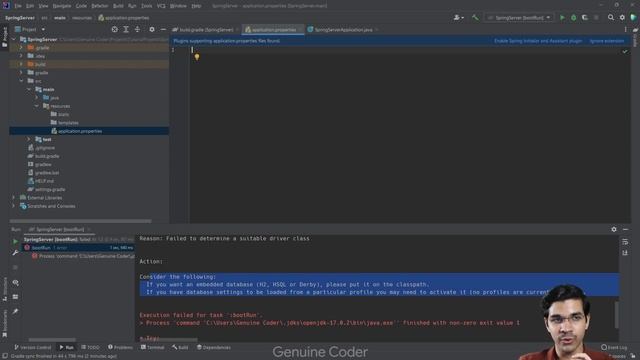Open the Problems tool window

(x=120, y=347)
